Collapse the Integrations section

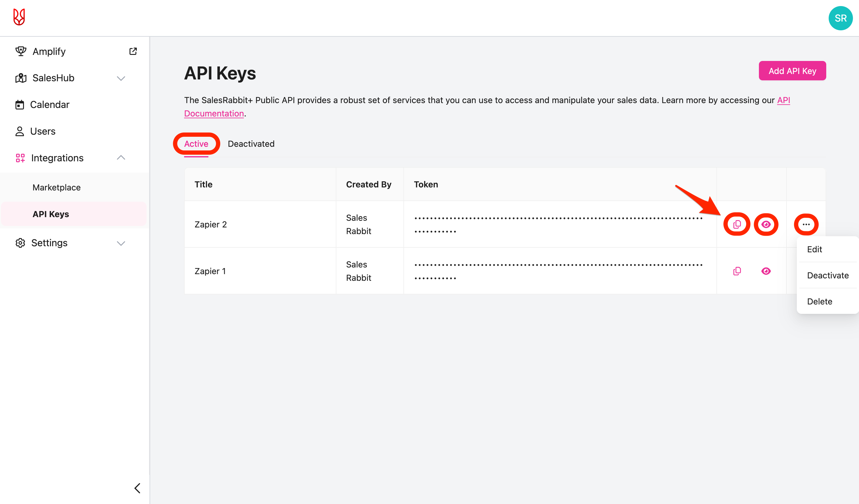[x=121, y=158]
